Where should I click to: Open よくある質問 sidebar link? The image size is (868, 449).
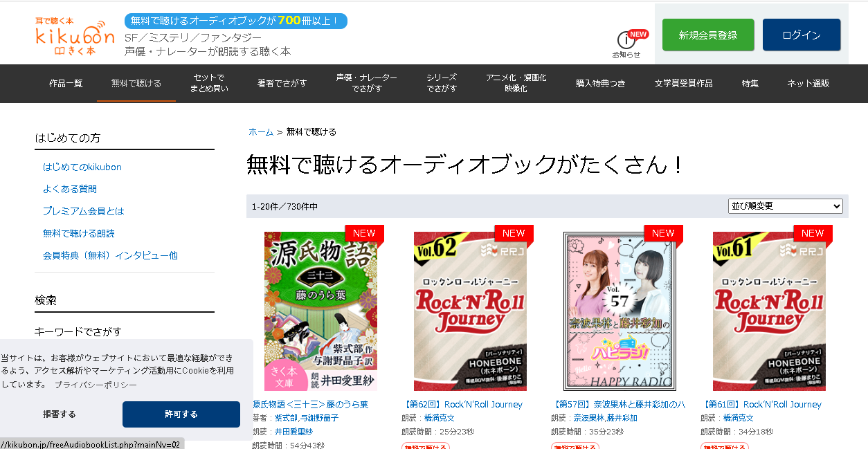70,189
